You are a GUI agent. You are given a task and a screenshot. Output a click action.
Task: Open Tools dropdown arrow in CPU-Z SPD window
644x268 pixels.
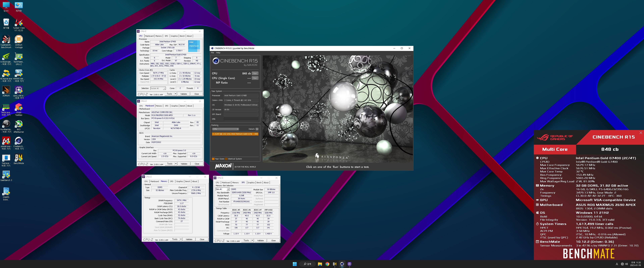[x=252, y=241]
